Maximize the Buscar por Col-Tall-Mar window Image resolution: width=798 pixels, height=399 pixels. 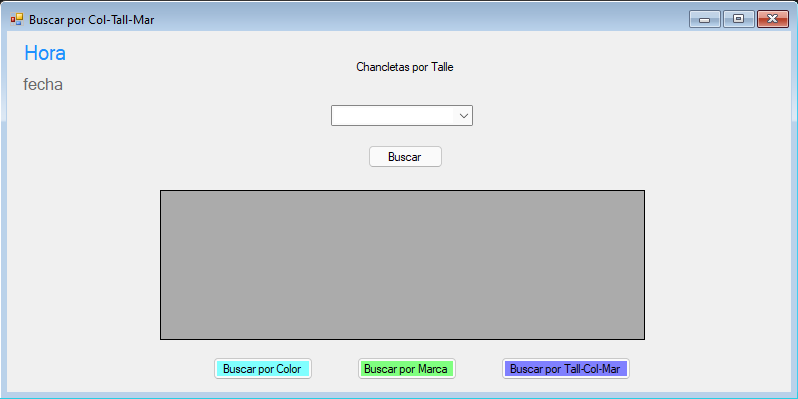(738, 19)
